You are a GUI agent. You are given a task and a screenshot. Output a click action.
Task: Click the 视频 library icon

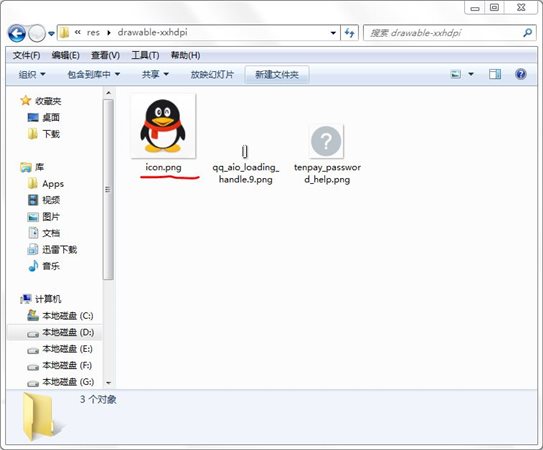click(x=33, y=200)
